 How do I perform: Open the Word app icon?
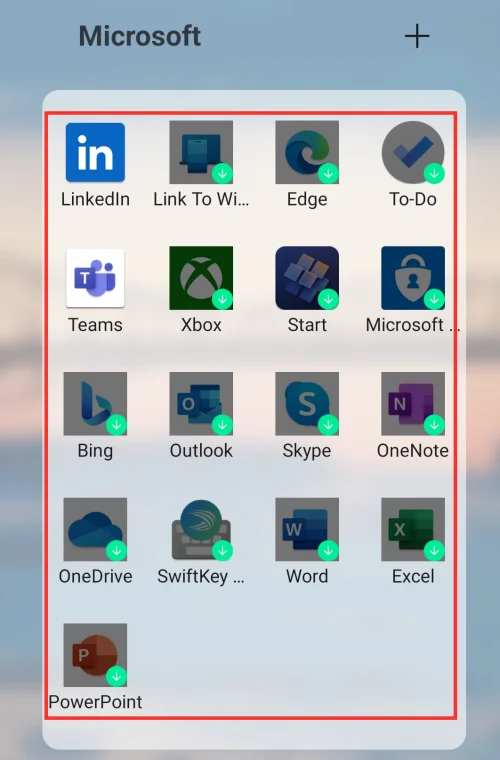307,529
